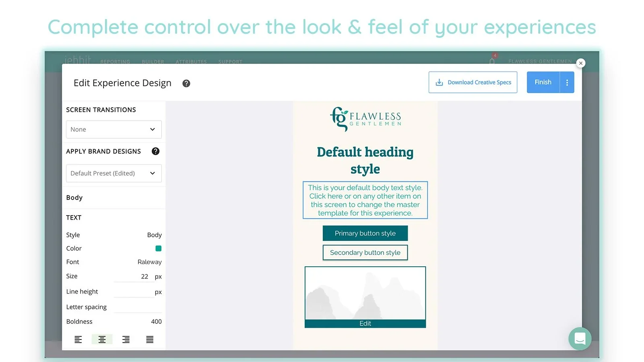This screenshot has height=362, width=644.
Task: Set text alignment to left
Action: point(78,339)
